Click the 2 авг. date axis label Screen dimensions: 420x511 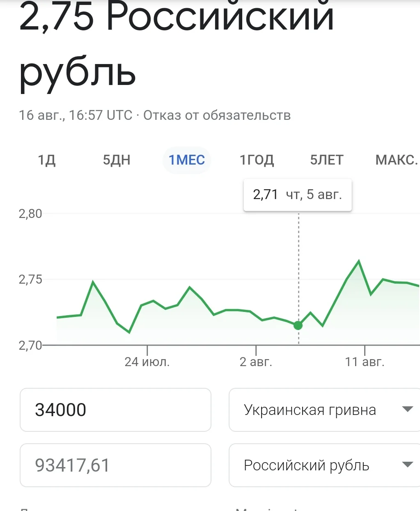pyautogui.click(x=256, y=362)
